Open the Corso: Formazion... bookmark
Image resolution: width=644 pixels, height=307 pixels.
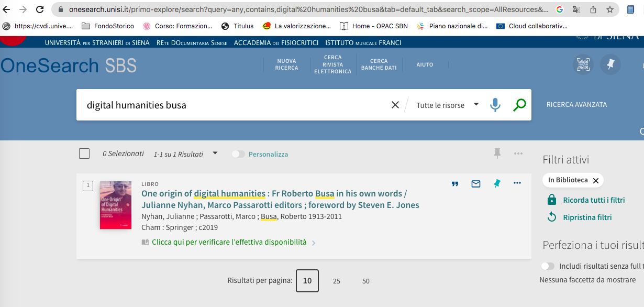(177, 26)
